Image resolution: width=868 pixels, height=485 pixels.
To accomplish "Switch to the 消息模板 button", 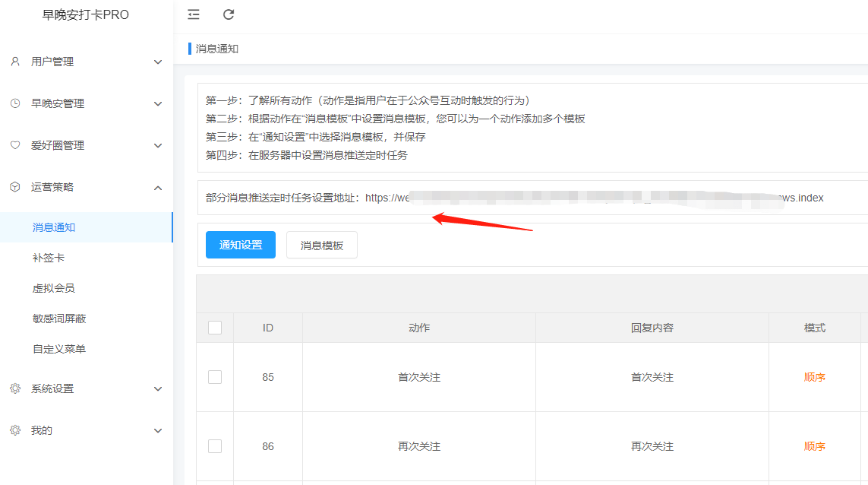I will pyautogui.click(x=322, y=245).
